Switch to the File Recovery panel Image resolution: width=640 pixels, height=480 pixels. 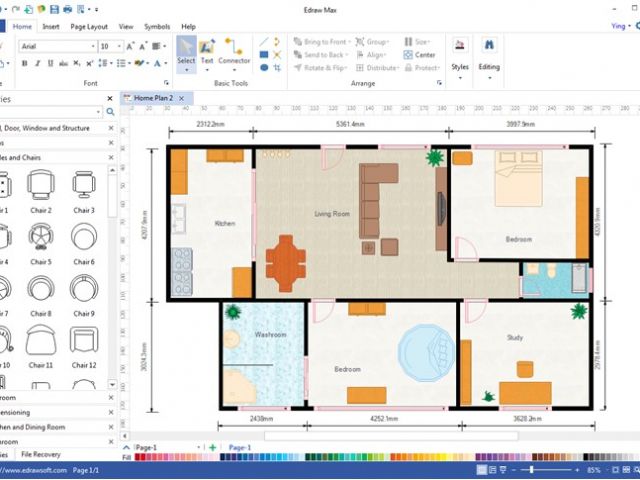(41, 455)
